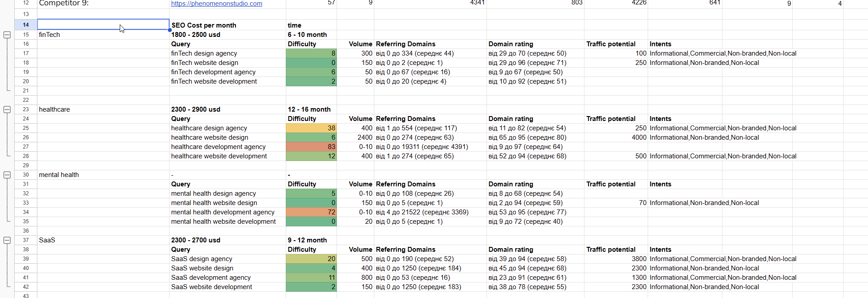Open the phenomenonstudio.com link
Screen dimensions: 868x298
pos(216,4)
